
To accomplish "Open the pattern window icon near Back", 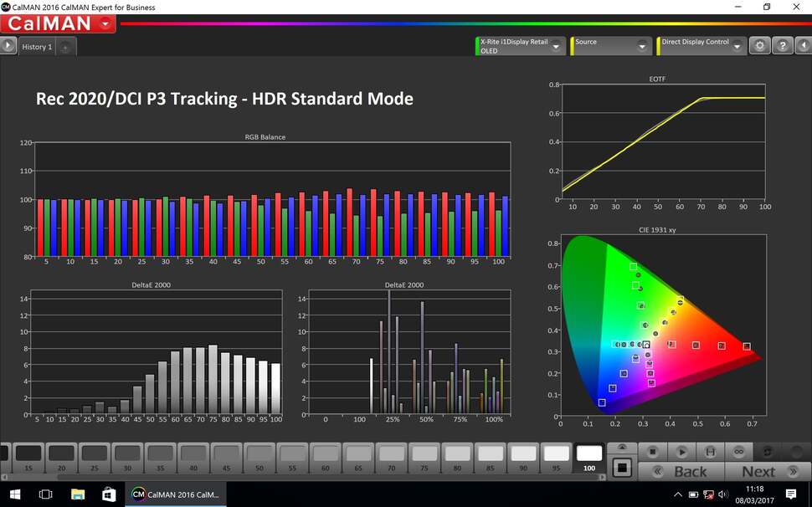I will [622, 467].
